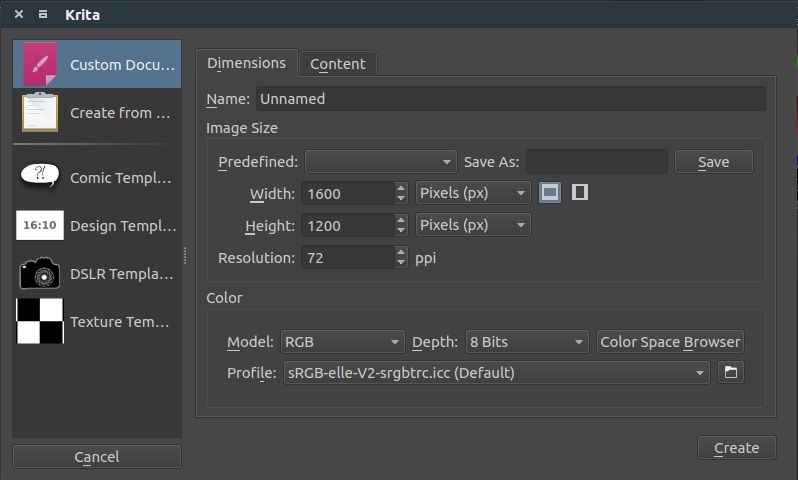Select the Texture Templates entry label
Screen dimensions: 798x480
tap(120, 322)
